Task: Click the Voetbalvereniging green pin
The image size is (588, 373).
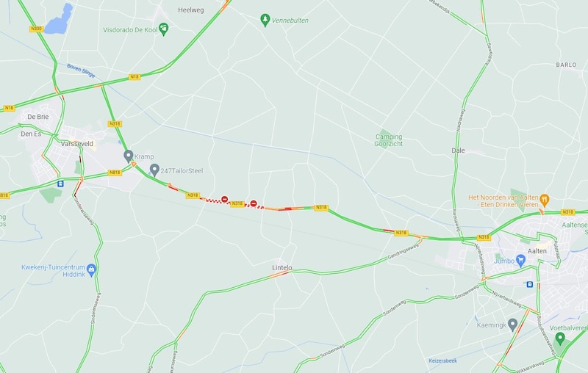Action: [560, 338]
